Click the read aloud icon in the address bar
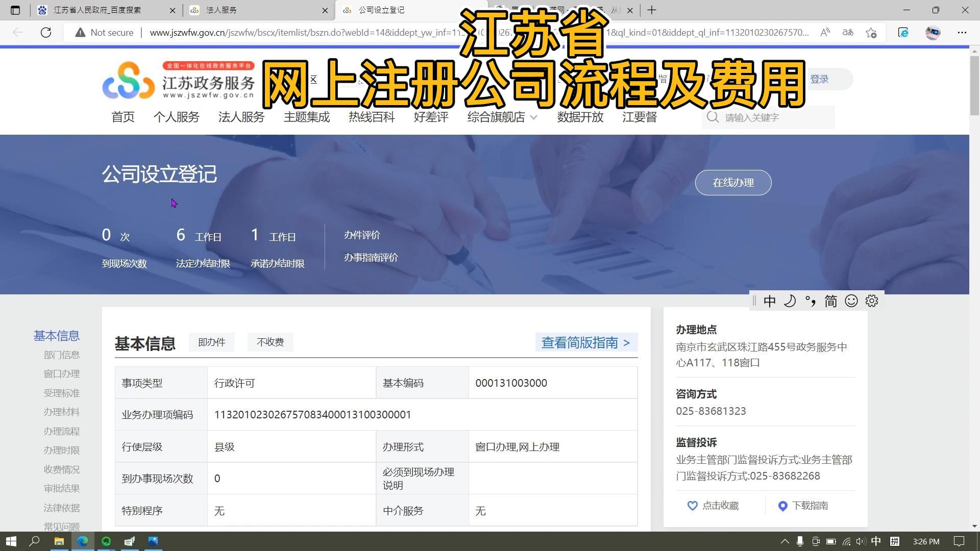Viewport: 980px width, 551px height. click(824, 32)
